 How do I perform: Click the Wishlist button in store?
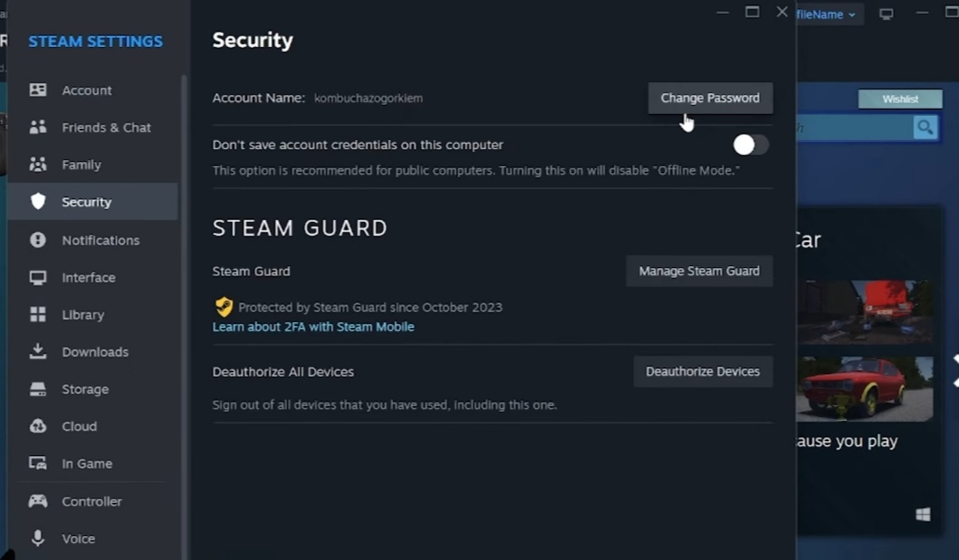pos(900,99)
